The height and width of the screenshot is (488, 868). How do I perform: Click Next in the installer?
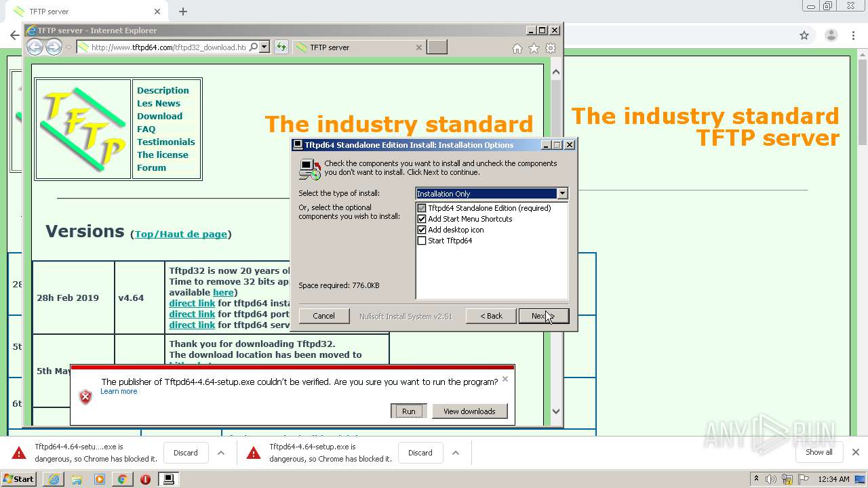click(543, 316)
